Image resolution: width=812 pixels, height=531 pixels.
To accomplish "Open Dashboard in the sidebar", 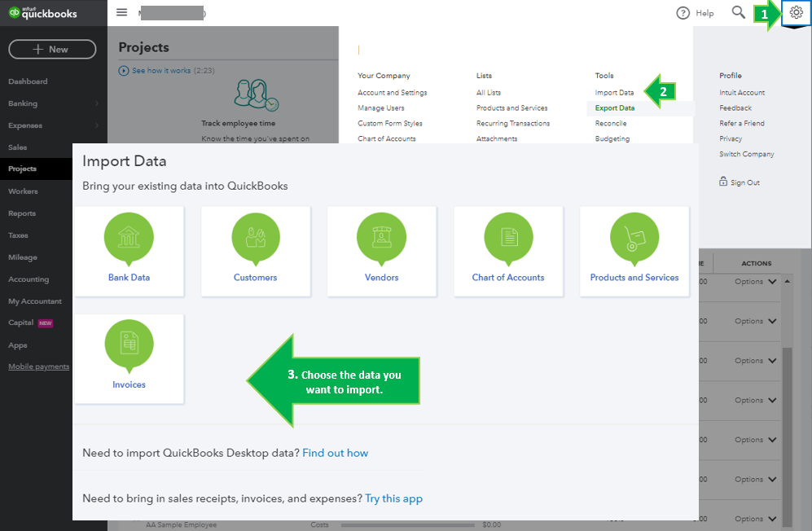I will coord(28,81).
